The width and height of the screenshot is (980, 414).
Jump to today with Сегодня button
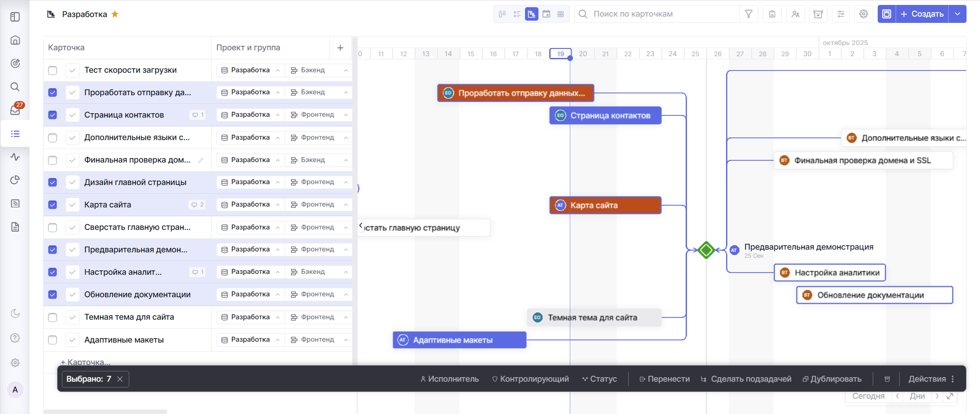868,396
